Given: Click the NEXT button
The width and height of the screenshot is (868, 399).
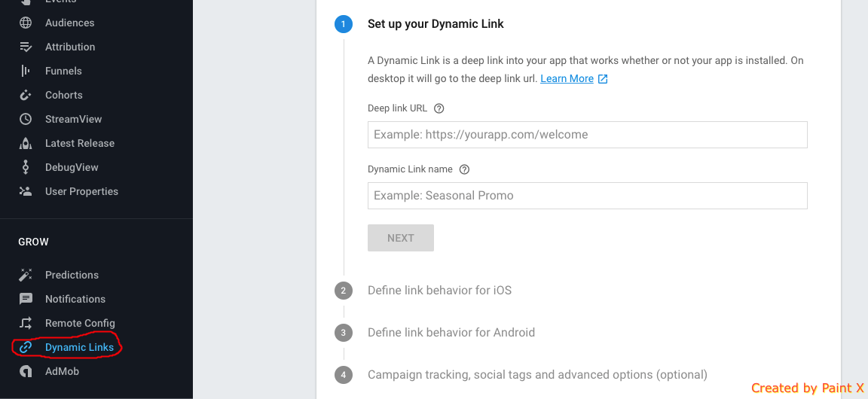Looking at the screenshot, I should click(x=401, y=238).
